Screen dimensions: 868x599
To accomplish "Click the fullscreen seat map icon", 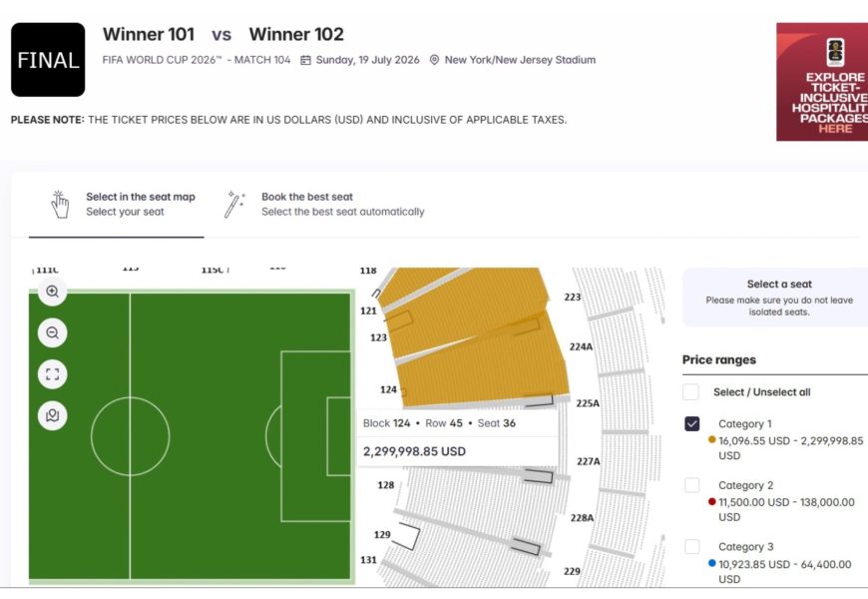I will [52, 374].
